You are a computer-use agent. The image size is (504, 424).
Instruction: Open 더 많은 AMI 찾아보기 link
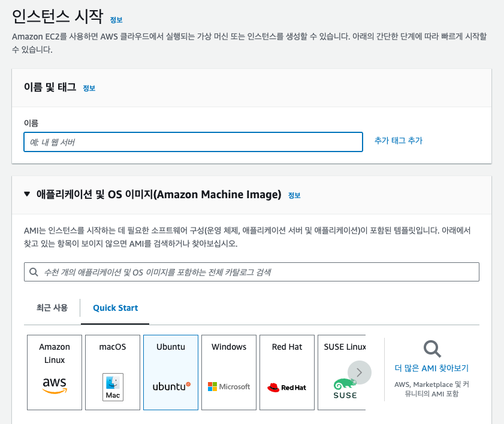431,368
